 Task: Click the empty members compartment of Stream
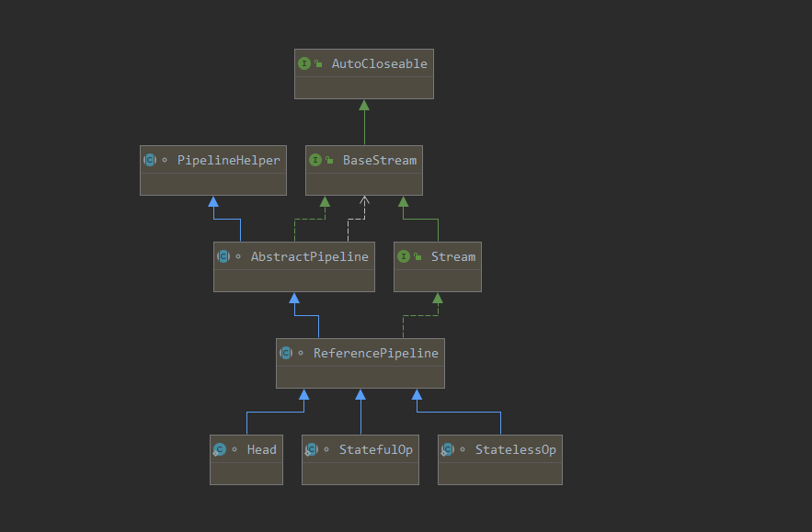pos(438,280)
